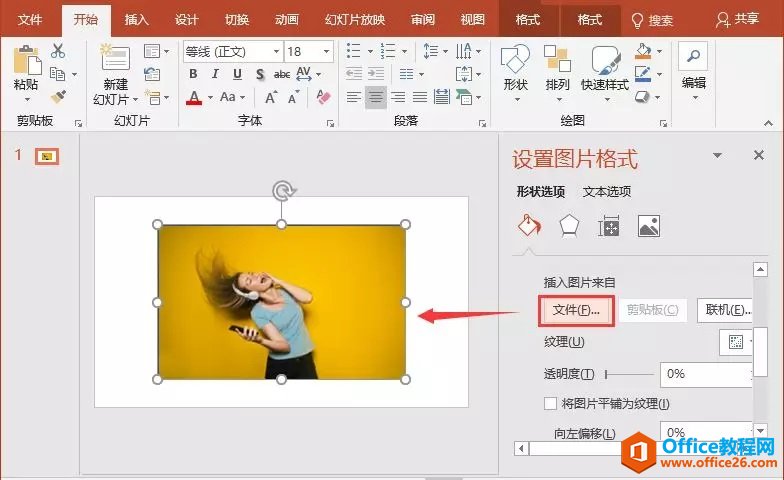Click the 联机(E)... button
This screenshot has height=480, width=784.
(726, 310)
